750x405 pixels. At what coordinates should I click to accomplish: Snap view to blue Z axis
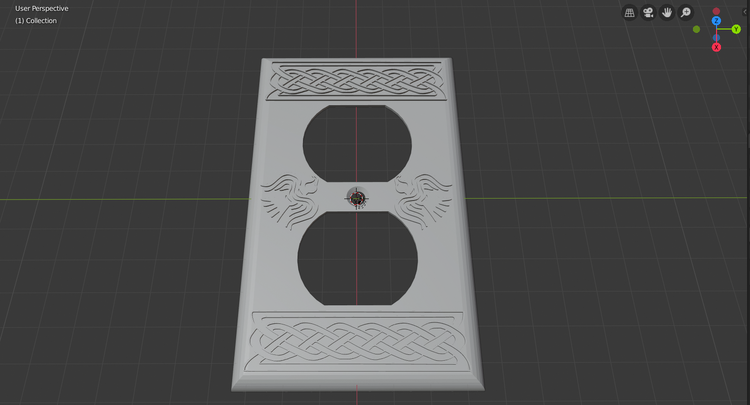click(x=716, y=21)
